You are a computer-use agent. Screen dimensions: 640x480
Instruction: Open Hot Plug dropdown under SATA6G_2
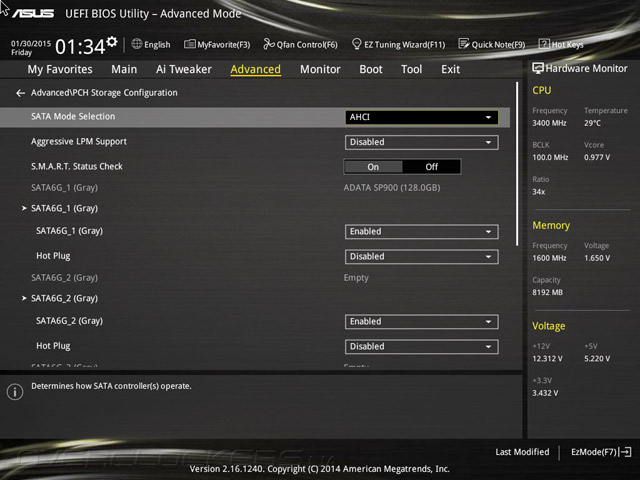coord(422,347)
